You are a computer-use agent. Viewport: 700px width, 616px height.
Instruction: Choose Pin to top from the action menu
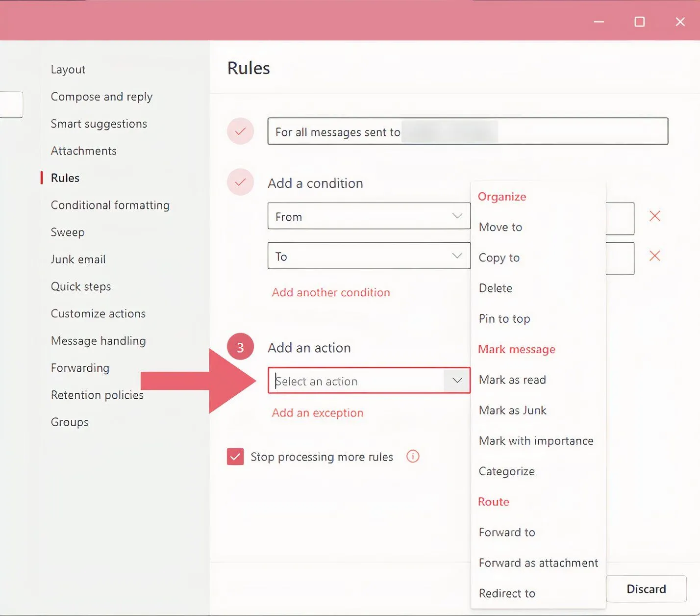(504, 319)
